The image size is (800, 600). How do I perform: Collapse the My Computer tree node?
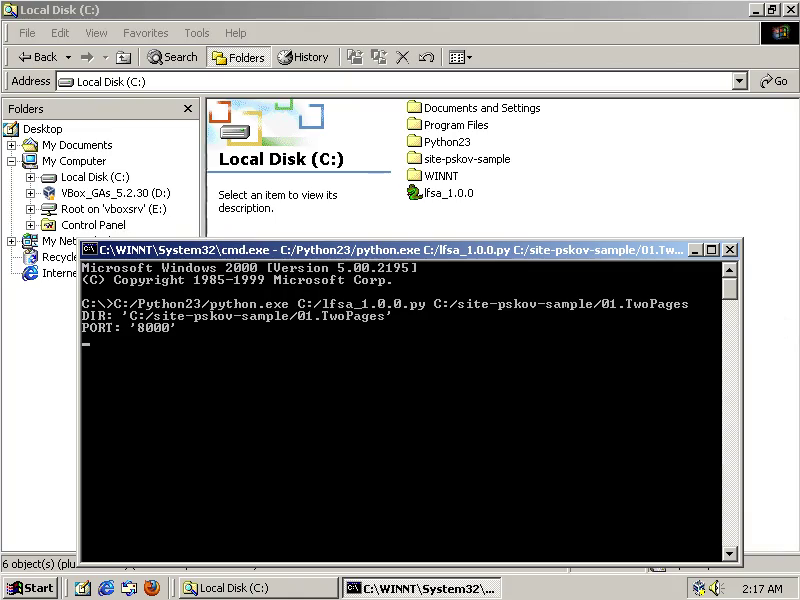(x=12, y=161)
